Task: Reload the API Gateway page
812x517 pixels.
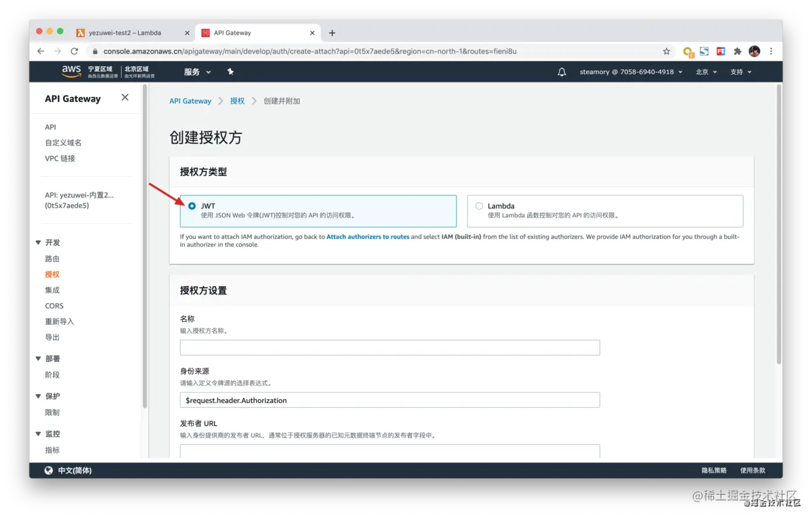Action: tap(75, 51)
